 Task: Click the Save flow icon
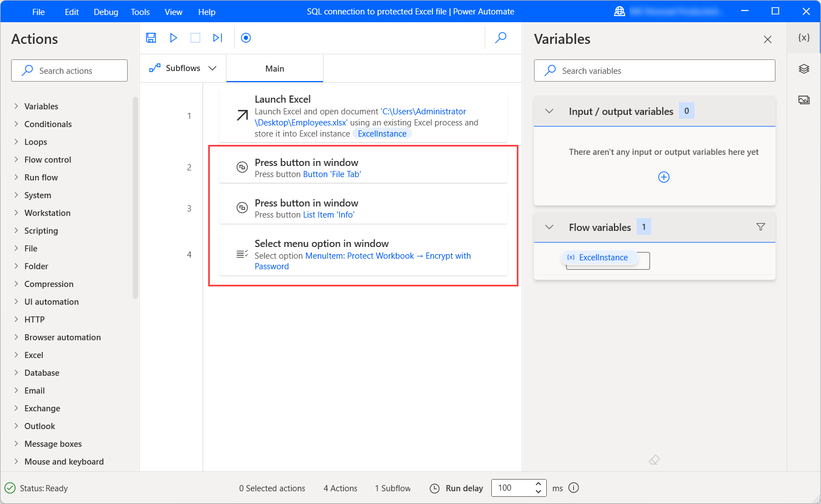point(151,38)
